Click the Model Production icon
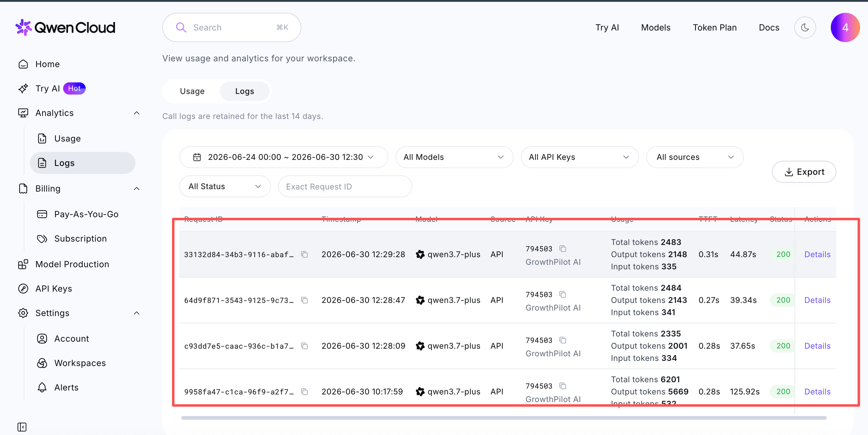This screenshot has height=435, width=868. coord(23,264)
